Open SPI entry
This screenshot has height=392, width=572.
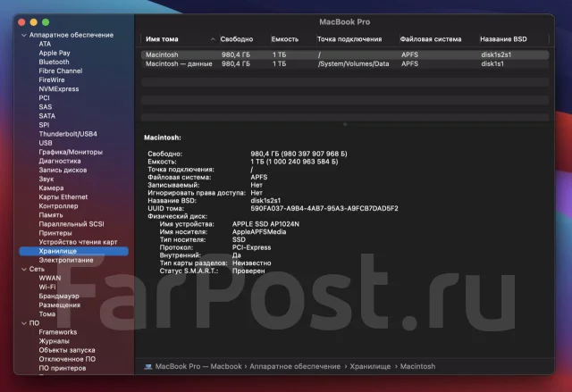point(44,125)
